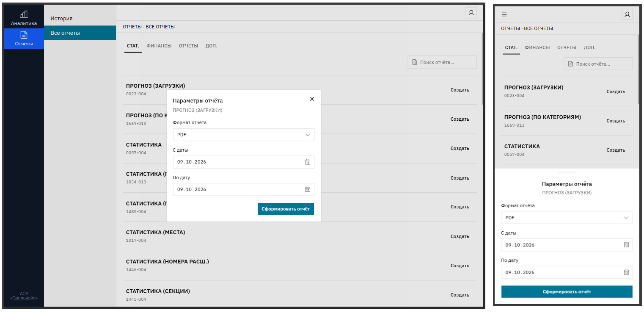Click Создать for ПРОГНОЗ (ПО КАТЕГОРИЯМ) in mobile view

(x=616, y=121)
